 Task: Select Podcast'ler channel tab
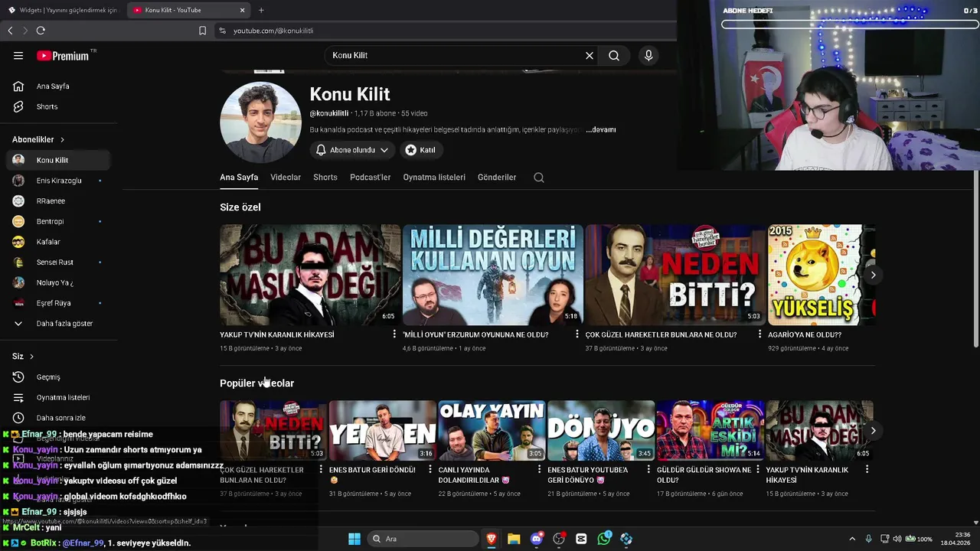[x=371, y=177]
